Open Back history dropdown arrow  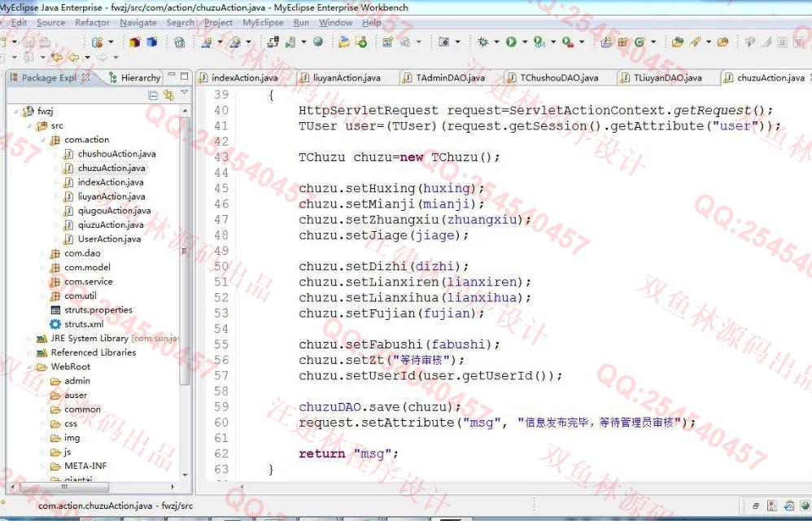pos(87,58)
